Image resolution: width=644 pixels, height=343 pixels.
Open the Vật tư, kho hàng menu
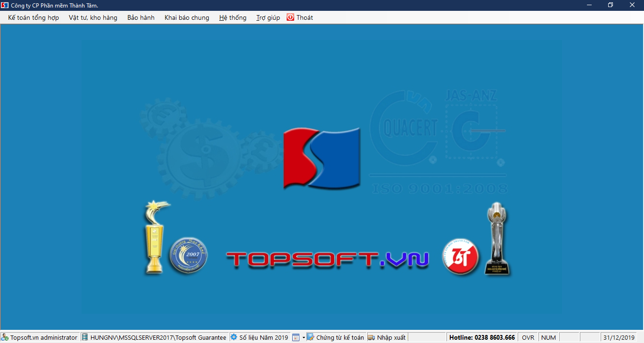point(93,17)
